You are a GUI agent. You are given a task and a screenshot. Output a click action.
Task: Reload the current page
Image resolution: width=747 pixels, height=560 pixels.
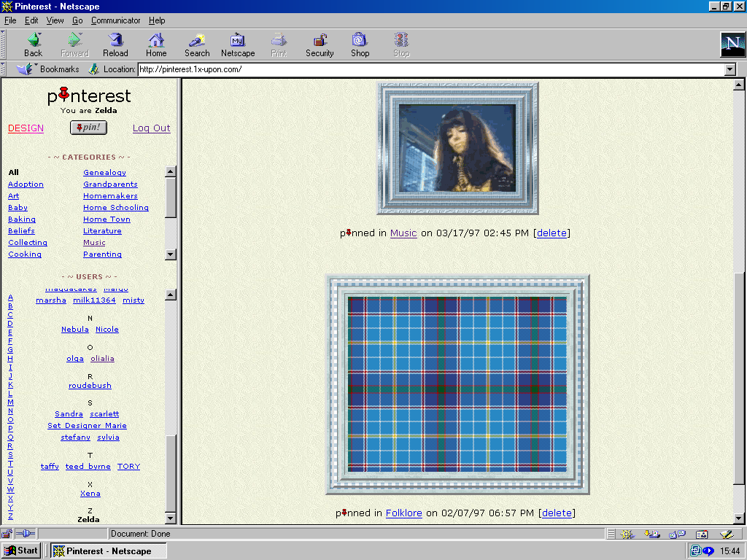pos(115,44)
